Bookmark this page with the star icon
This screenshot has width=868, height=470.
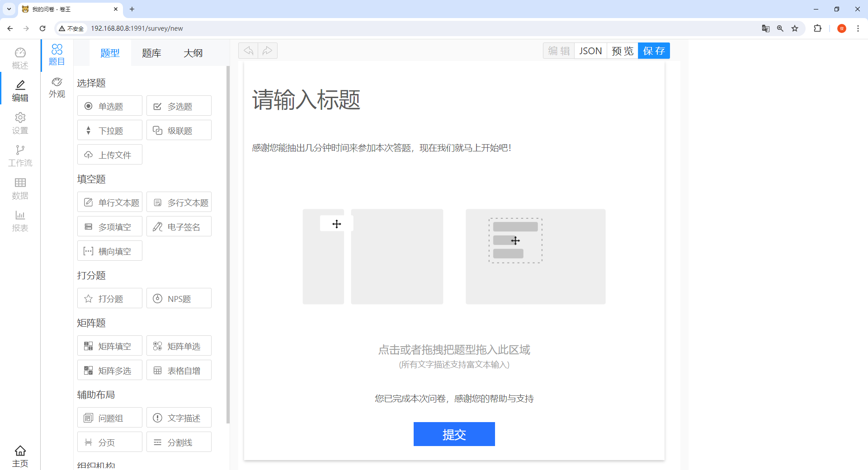(x=795, y=28)
